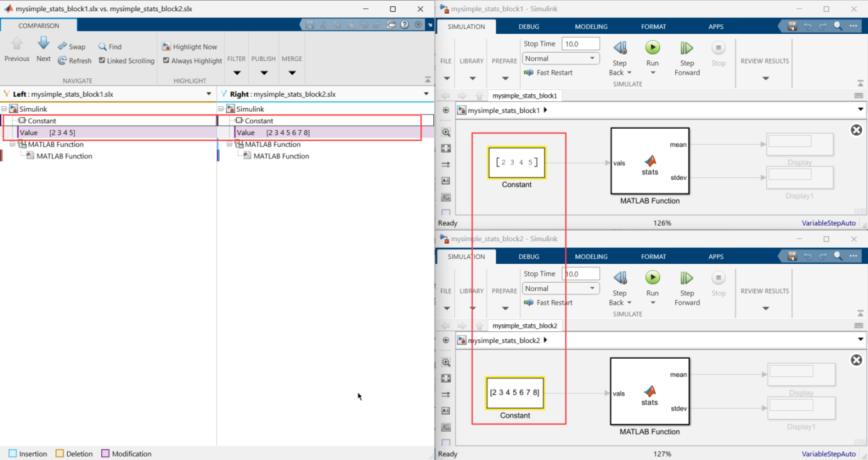Open APPS tab in block2 window
The height and width of the screenshot is (460, 868).
(716, 256)
